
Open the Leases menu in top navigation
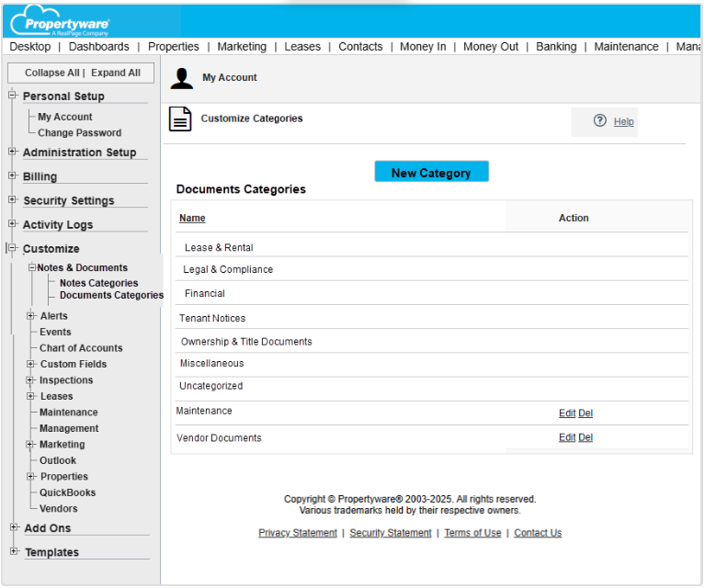(302, 47)
